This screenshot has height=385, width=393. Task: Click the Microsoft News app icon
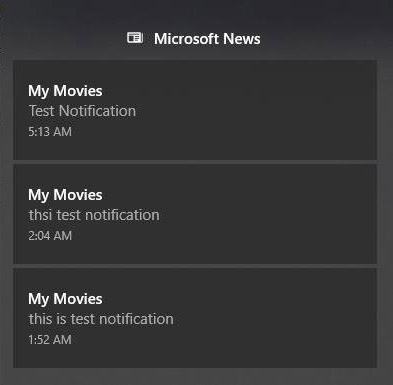135,38
